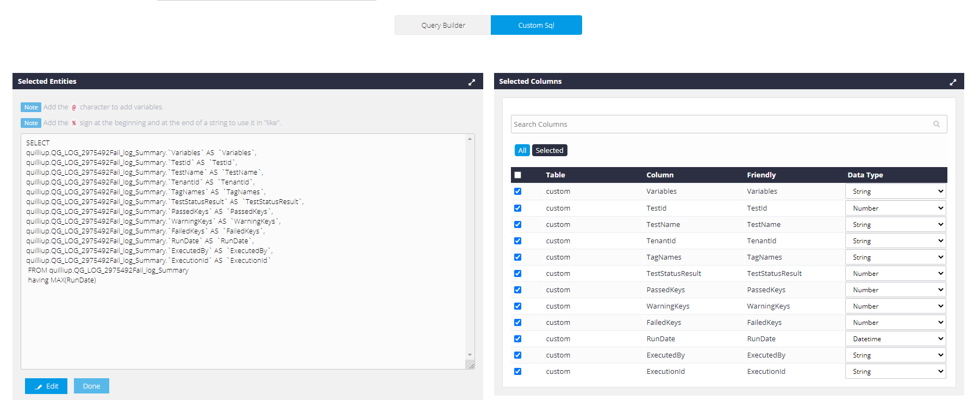This screenshot has width=980, height=400.
Task: Uncheck the ExecutionId column checkbox
Action: tap(517, 371)
